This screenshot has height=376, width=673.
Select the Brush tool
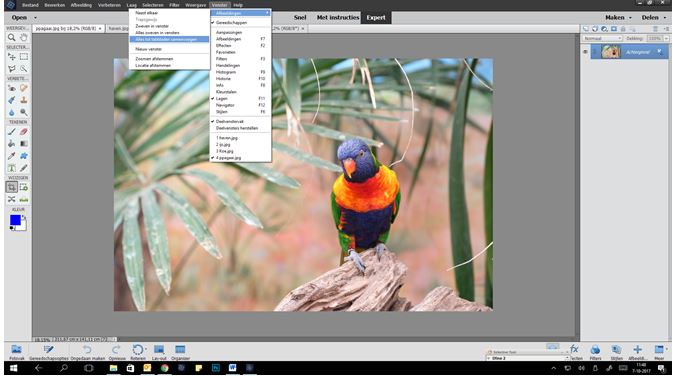tap(12, 132)
